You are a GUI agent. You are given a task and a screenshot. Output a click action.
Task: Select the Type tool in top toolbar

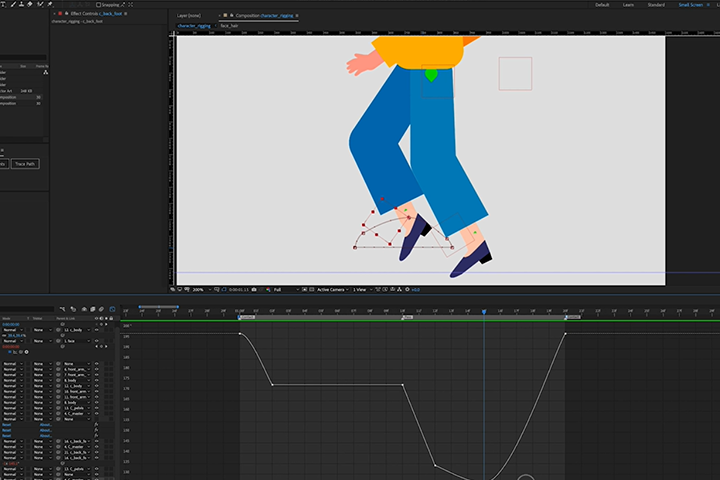coord(3,5)
